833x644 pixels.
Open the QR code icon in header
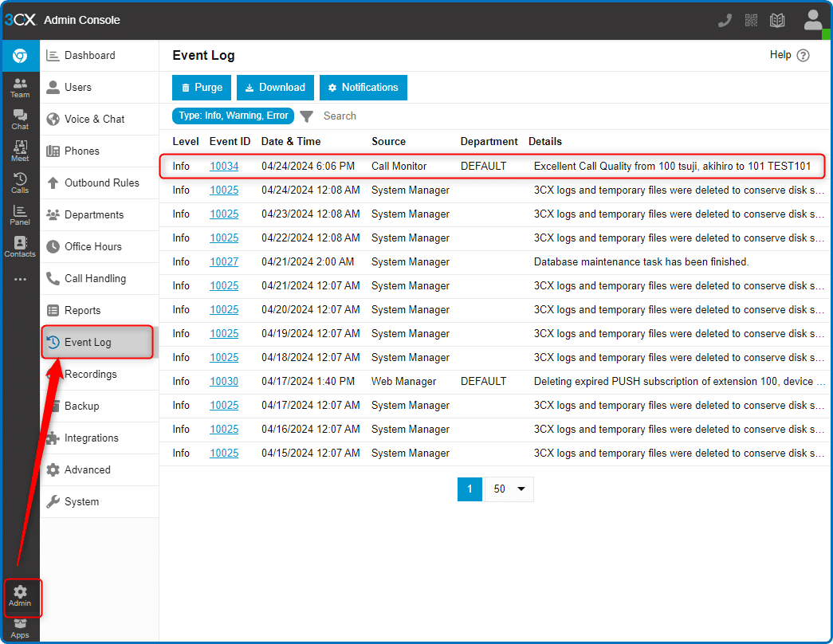point(751,21)
